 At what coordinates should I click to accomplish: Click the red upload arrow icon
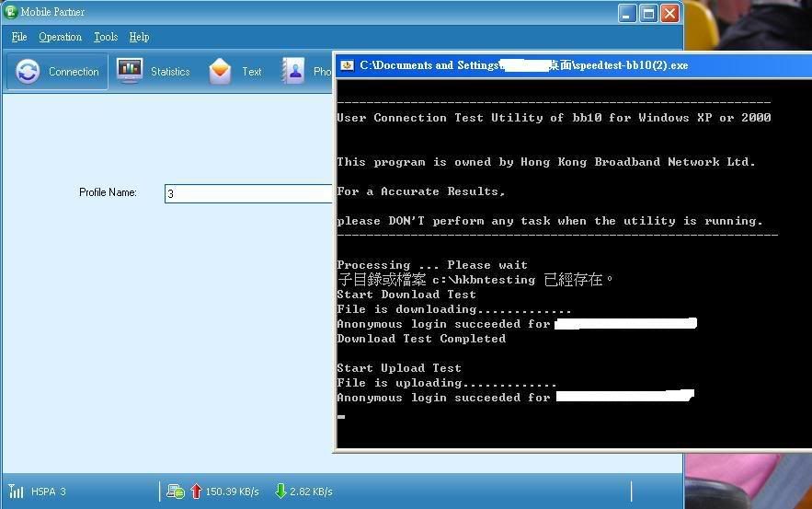coord(196,491)
